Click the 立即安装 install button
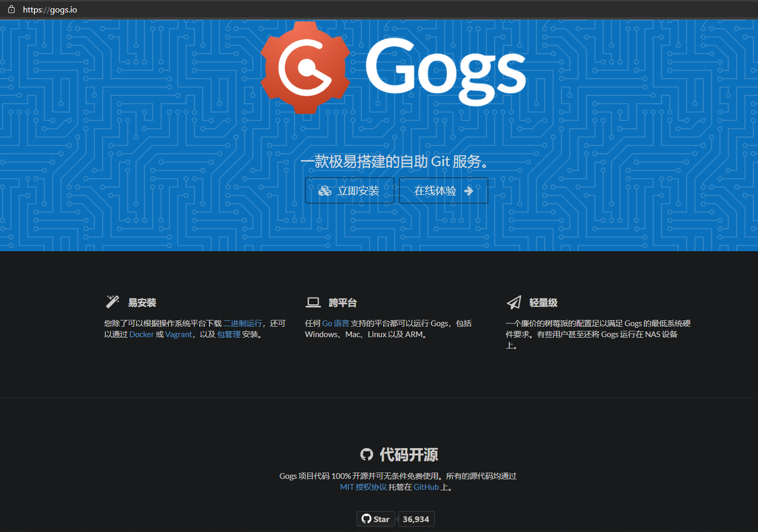Viewport: 758px width, 532px height. [x=350, y=191]
